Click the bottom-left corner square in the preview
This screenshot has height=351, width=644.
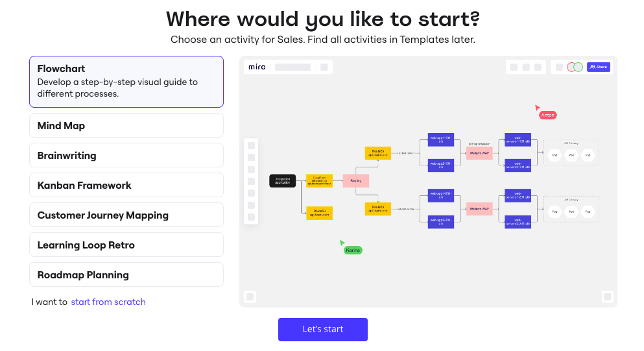click(x=250, y=297)
